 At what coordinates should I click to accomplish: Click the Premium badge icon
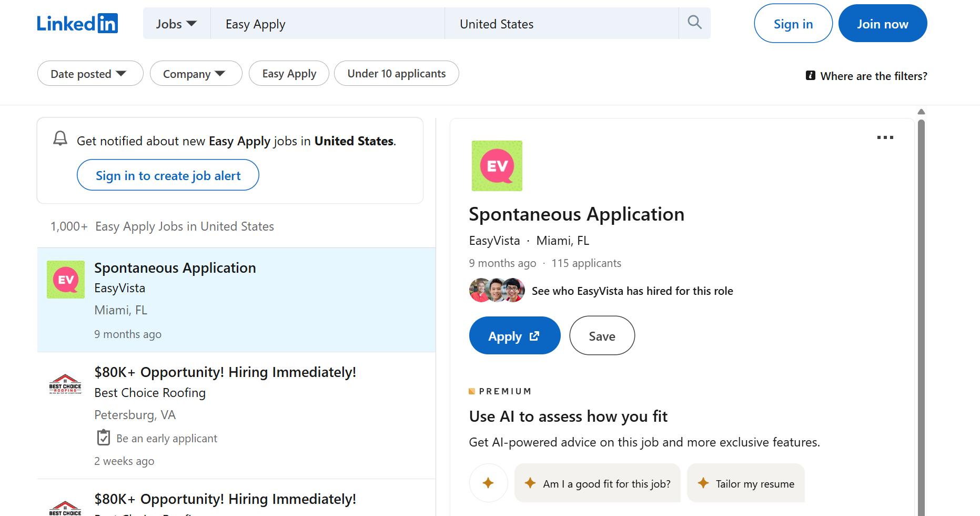pyautogui.click(x=472, y=391)
